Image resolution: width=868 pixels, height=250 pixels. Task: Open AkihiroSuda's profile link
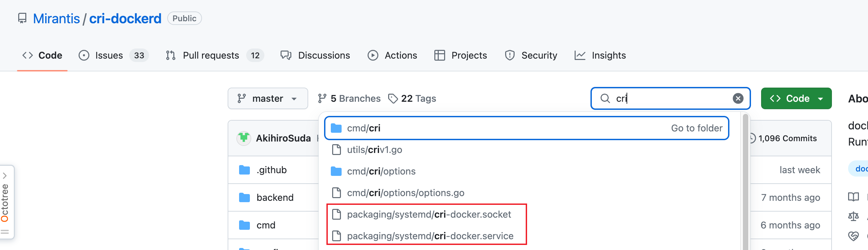point(284,138)
